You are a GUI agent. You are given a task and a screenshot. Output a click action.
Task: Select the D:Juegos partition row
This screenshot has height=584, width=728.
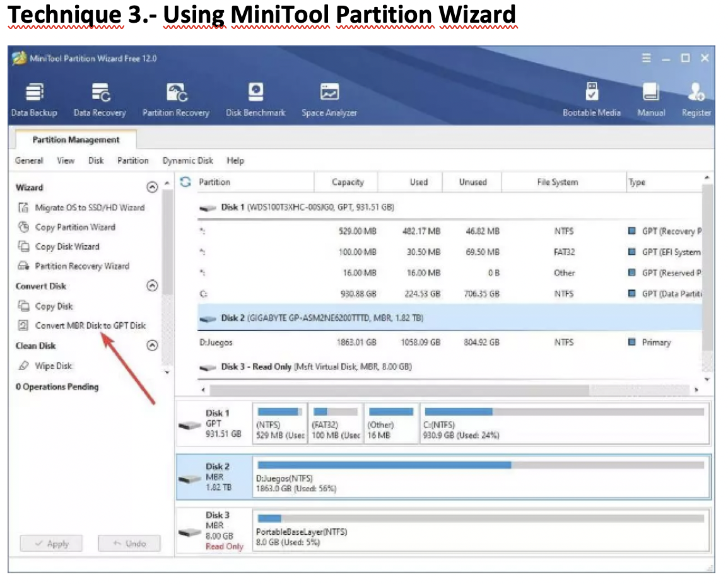point(449,342)
